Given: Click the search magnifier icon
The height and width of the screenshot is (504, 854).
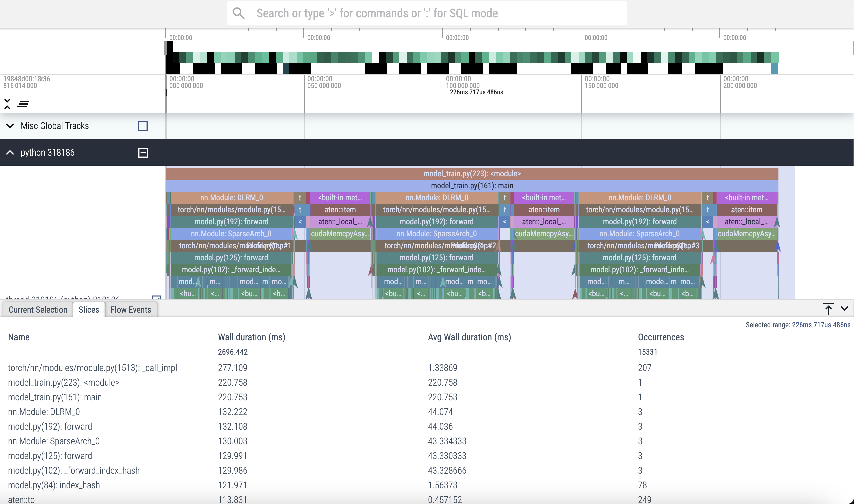Looking at the screenshot, I should [x=238, y=13].
